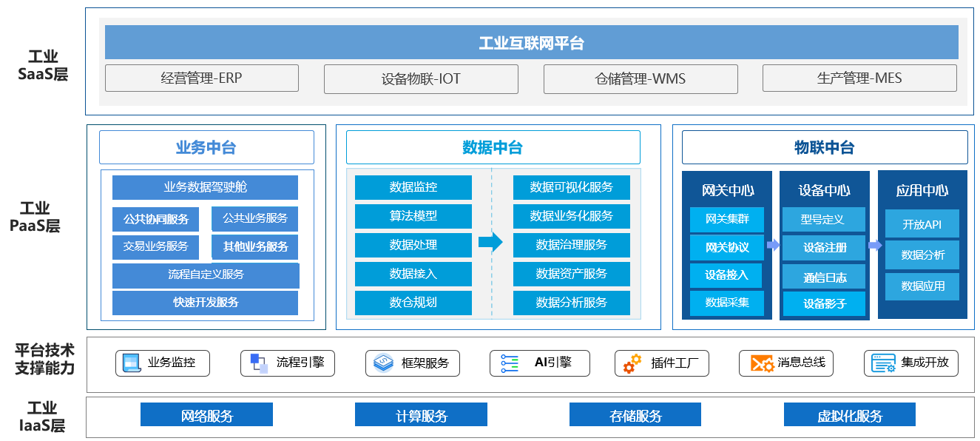Click the 工业互联网平台 title bar

[531, 43]
